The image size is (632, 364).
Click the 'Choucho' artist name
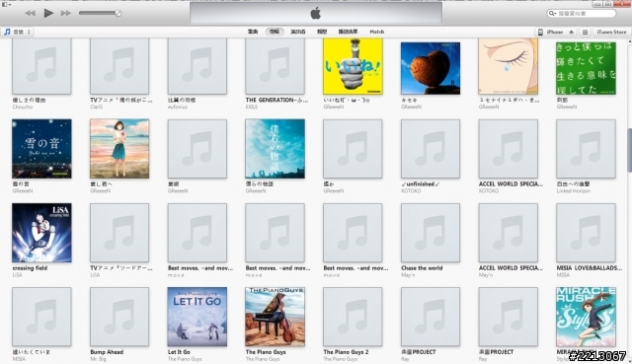click(23, 107)
